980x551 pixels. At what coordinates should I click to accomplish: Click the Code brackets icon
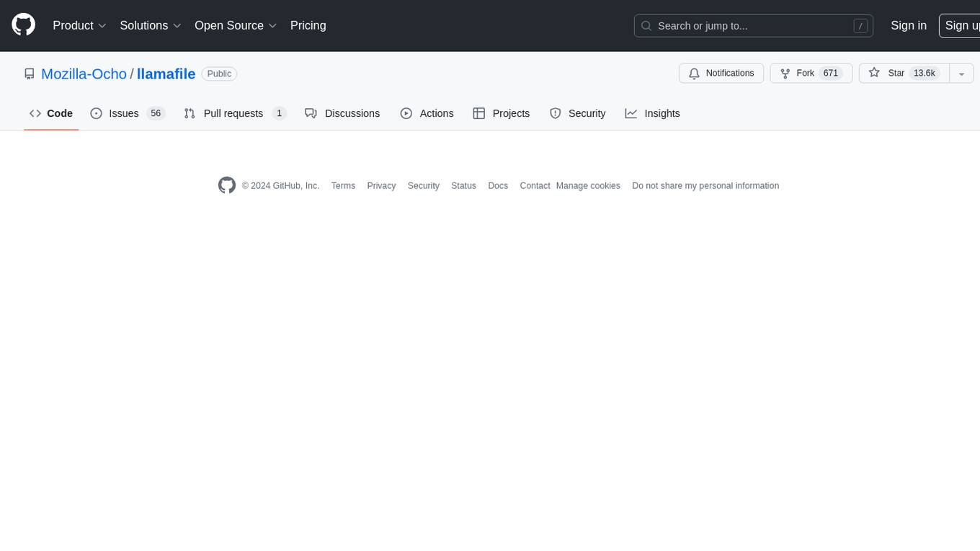tap(35, 113)
